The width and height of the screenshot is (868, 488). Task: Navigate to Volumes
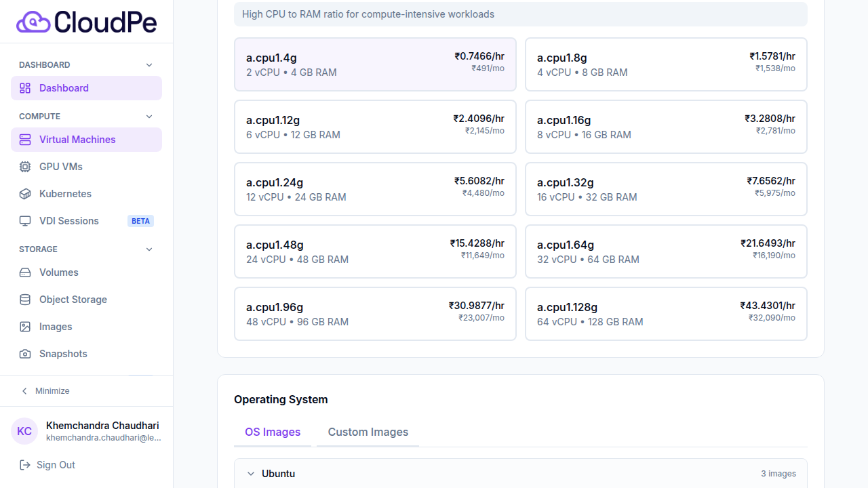(x=86, y=272)
